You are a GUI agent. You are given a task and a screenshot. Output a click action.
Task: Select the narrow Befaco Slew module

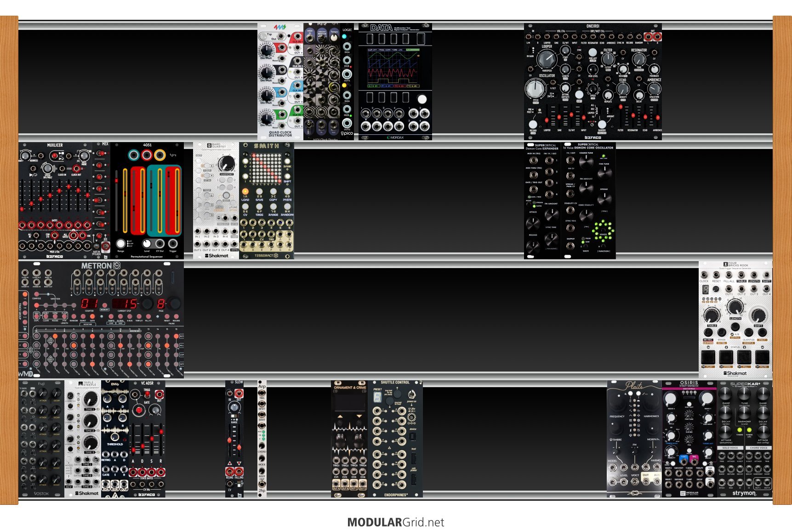pyautogui.click(x=234, y=439)
